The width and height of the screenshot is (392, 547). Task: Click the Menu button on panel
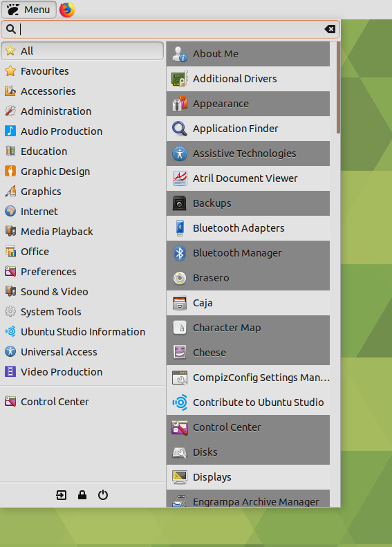28,10
